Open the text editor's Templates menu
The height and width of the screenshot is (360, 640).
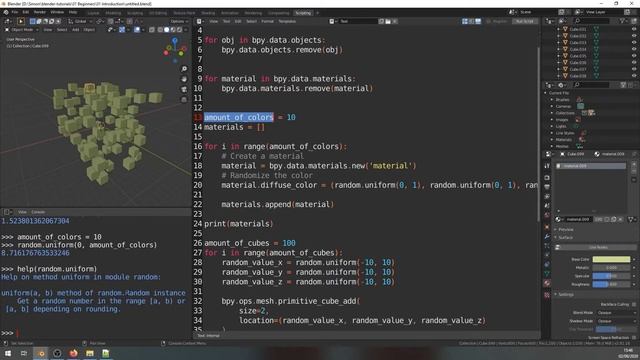(x=287, y=21)
